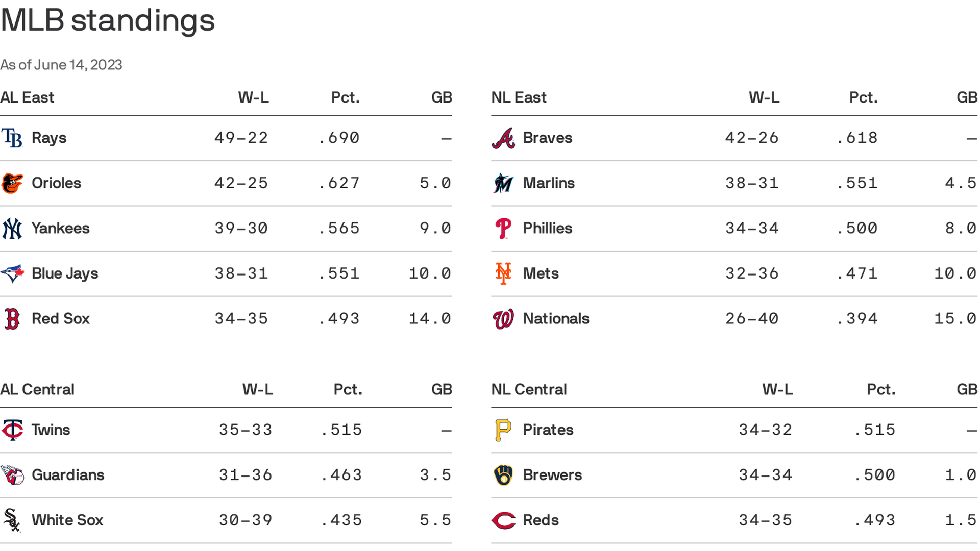This screenshot has height=551, width=980.
Task: Click the Phillies P logo
Action: [x=503, y=229]
